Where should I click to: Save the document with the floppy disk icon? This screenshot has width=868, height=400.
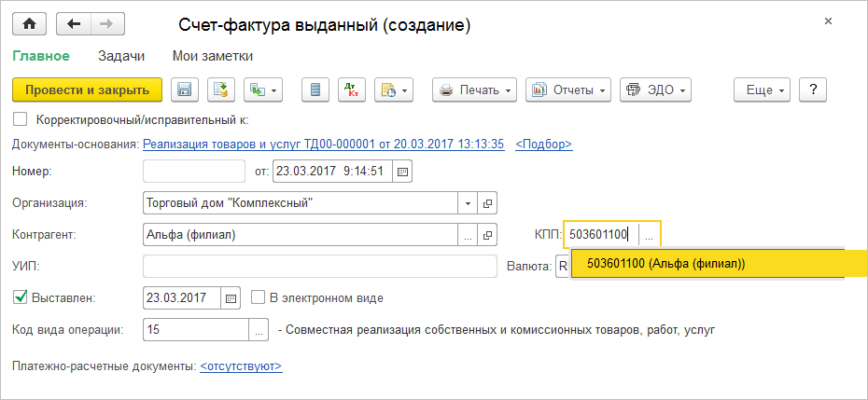point(185,90)
